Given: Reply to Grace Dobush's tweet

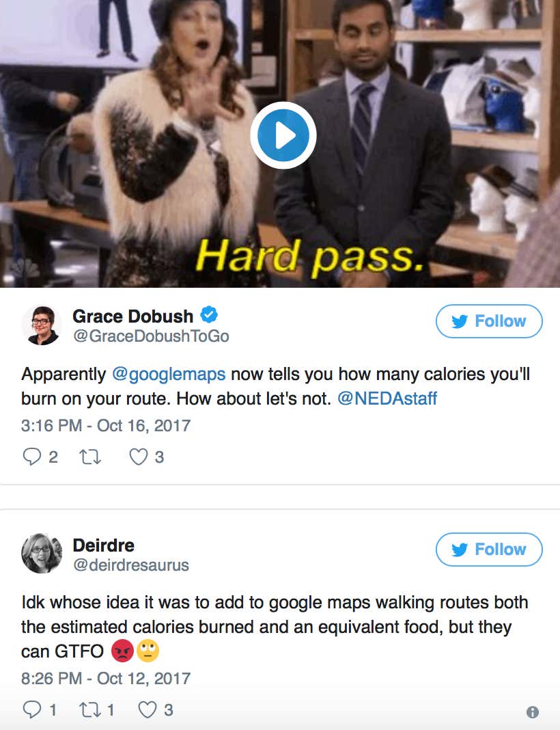Looking at the screenshot, I should coord(32,457).
